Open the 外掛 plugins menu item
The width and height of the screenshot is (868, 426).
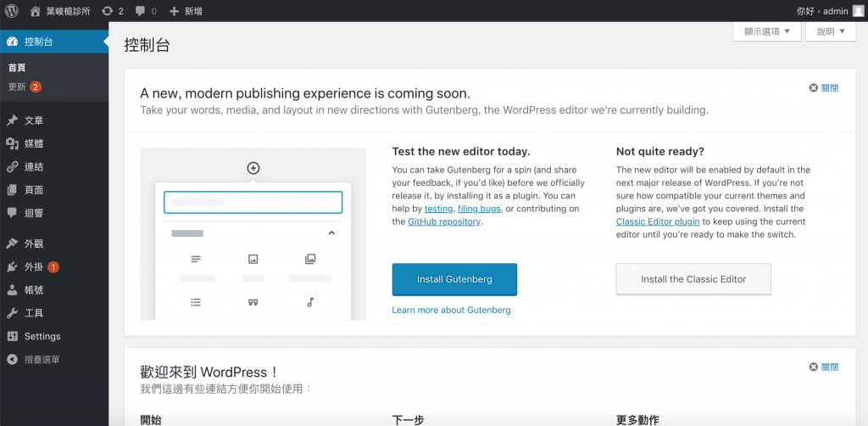click(34, 266)
